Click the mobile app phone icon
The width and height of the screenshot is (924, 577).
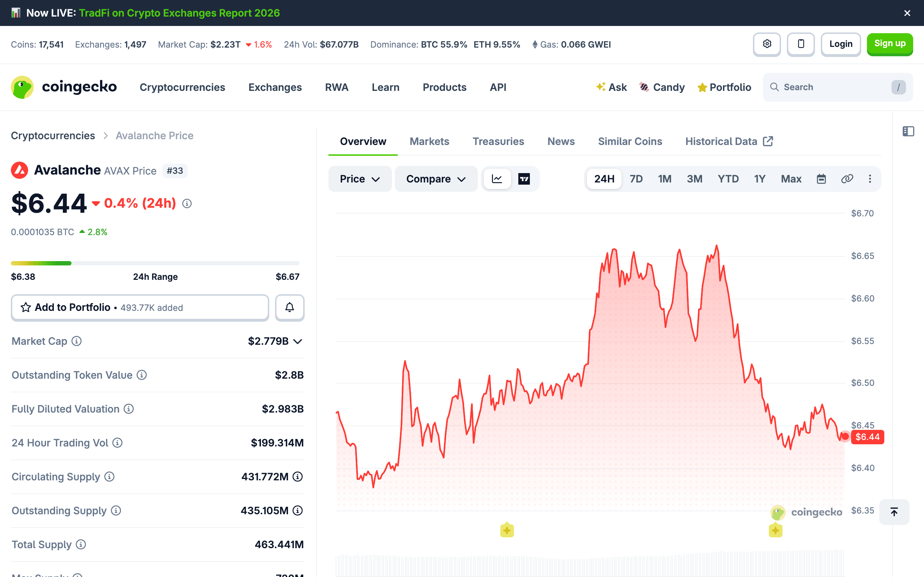pos(801,44)
